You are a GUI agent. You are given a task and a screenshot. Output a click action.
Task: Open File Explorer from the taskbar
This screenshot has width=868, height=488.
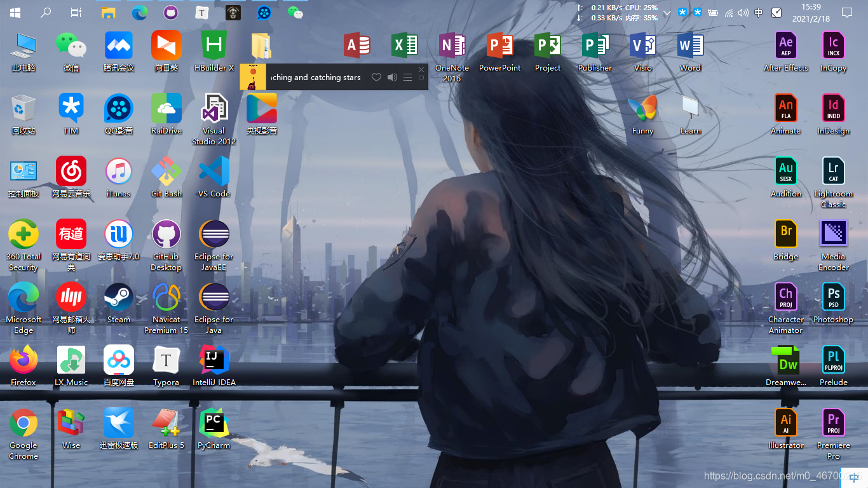pos(109,12)
